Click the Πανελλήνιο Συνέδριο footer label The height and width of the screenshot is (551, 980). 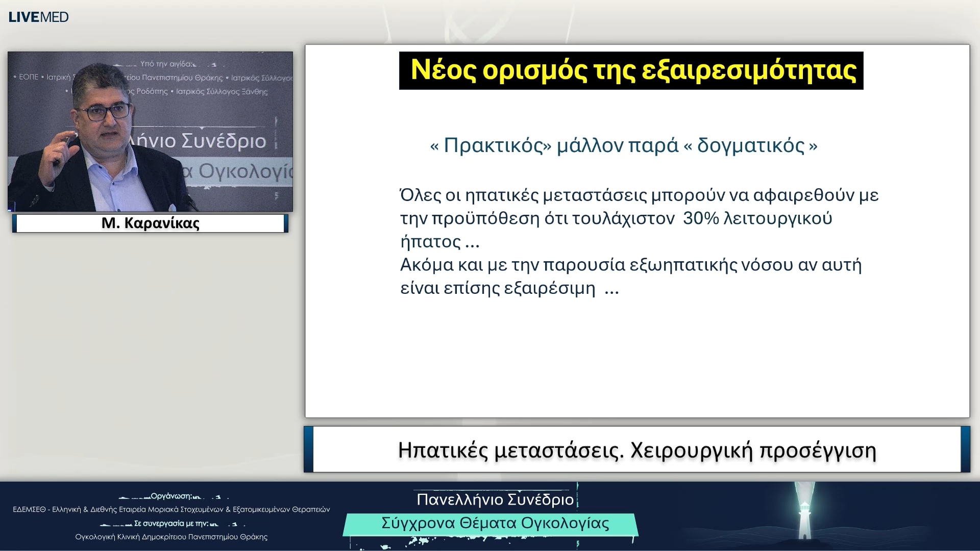(x=495, y=500)
